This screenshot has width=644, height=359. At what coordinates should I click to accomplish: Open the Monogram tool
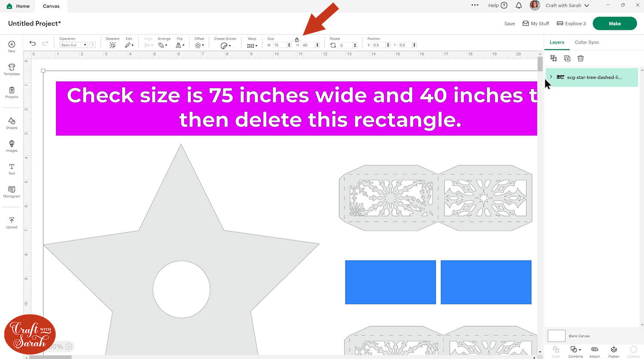[x=12, y=191]
